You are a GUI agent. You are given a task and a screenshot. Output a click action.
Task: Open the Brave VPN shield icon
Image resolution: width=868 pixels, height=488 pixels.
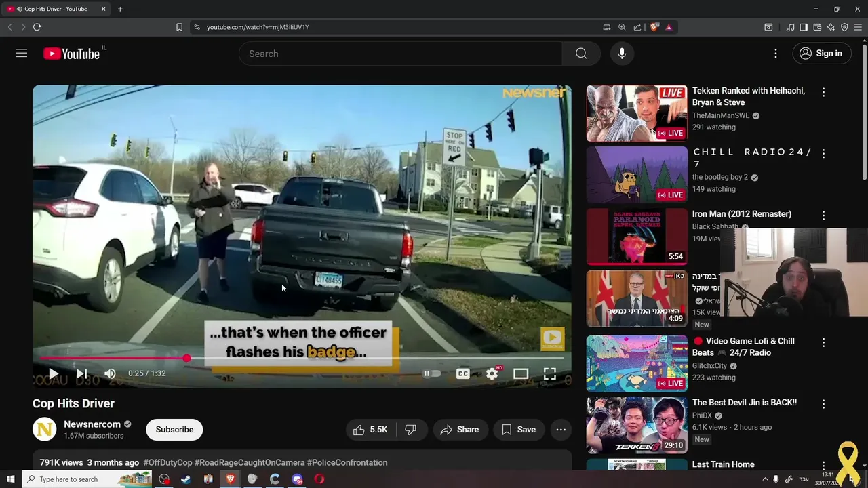tap(844, 27)
